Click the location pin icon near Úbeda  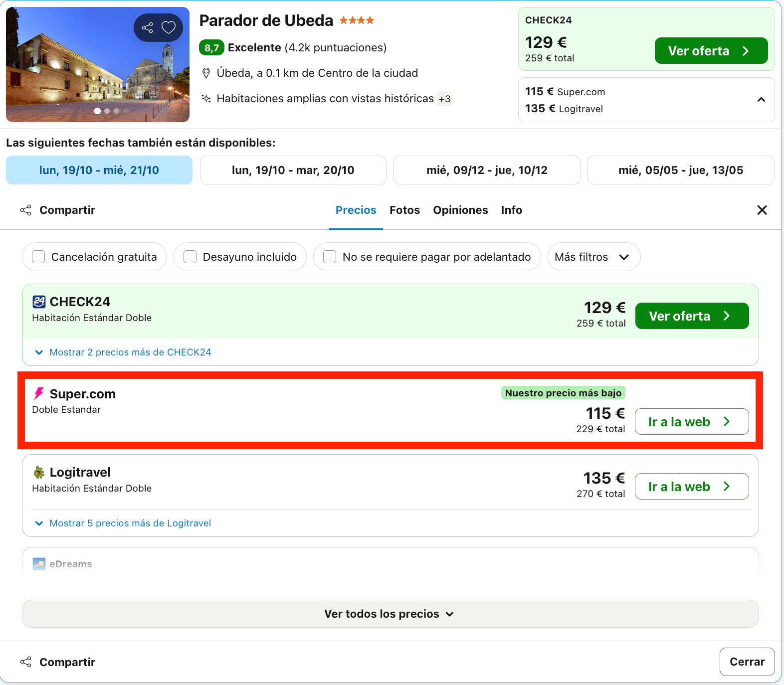(x=206, y=73)
